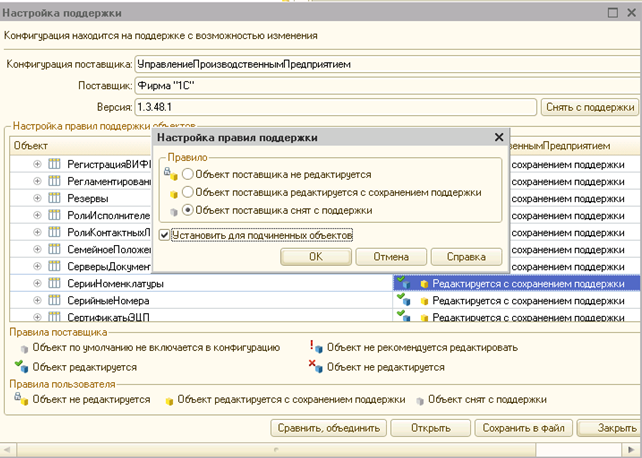The width and height of the screenshot is (642, 458).
Task: Expand the Резервы tree node
Action: click(37, 199)
